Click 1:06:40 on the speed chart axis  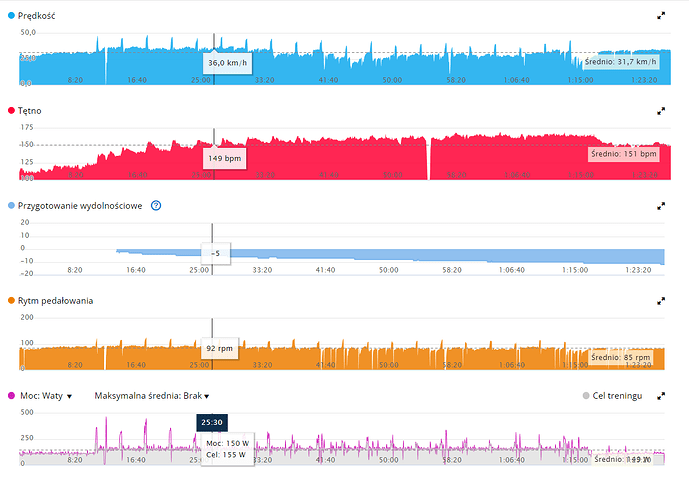(x=517, y=80)
